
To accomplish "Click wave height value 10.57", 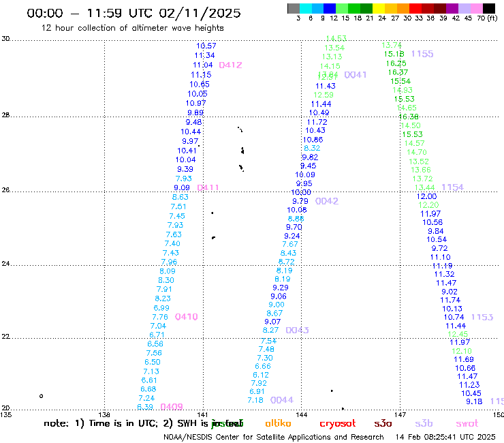I will pos(206,46).
